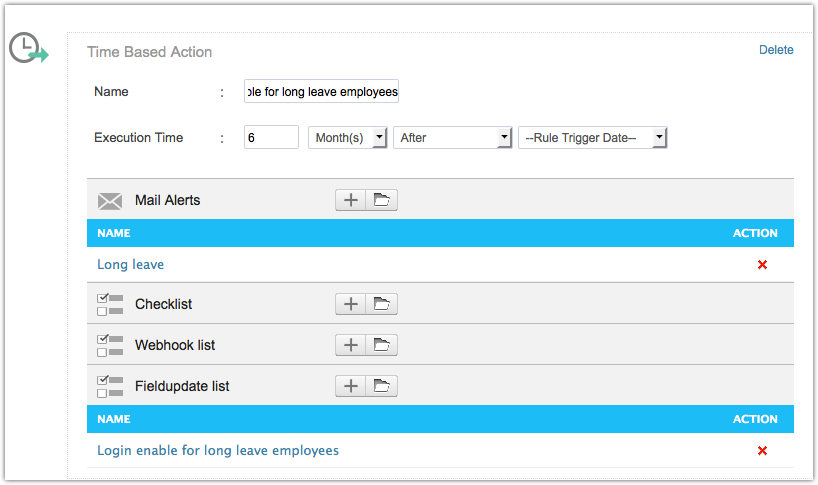Open the Month(s) unit dropdown

[347, 138]
